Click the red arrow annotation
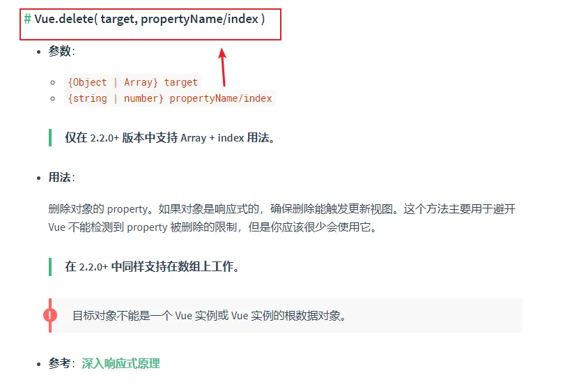The image size is (588, 389). [x=223, y=67]
